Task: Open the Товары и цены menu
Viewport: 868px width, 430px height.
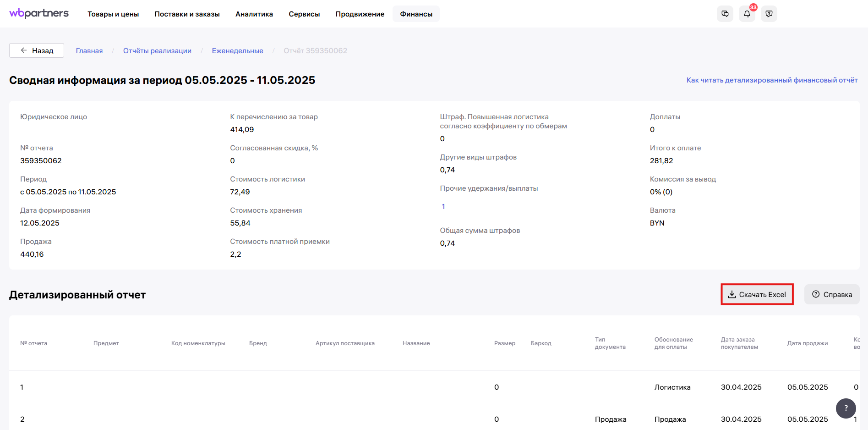Action: tap(113, 14)
